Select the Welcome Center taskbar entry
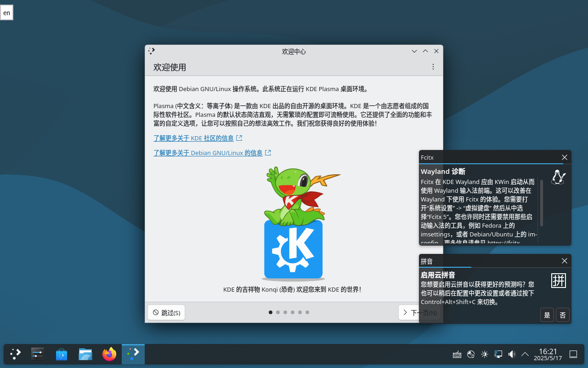The height and width of the screenshot is (368, 588). point(133,354)
